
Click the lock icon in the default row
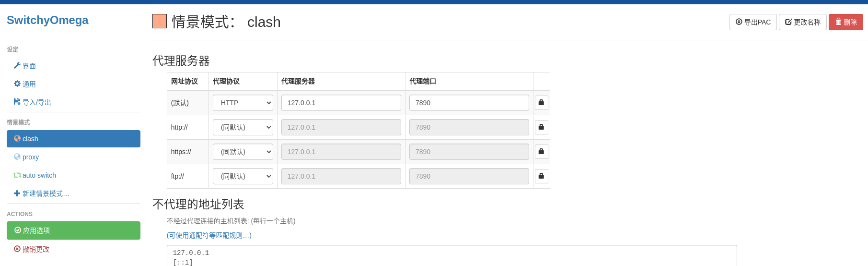(541, 103)
